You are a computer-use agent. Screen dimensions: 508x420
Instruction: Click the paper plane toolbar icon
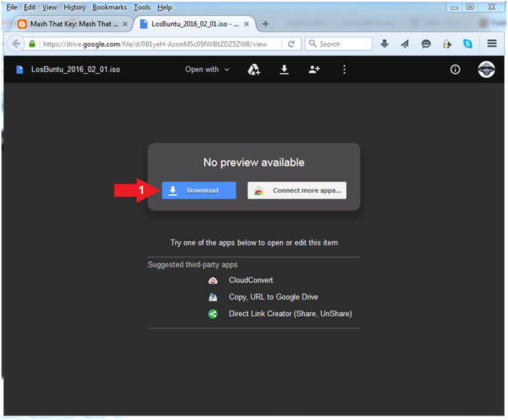point(405,44)
